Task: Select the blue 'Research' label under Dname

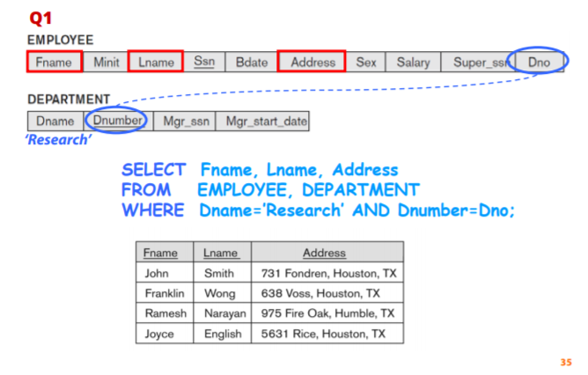Action: 58,139
